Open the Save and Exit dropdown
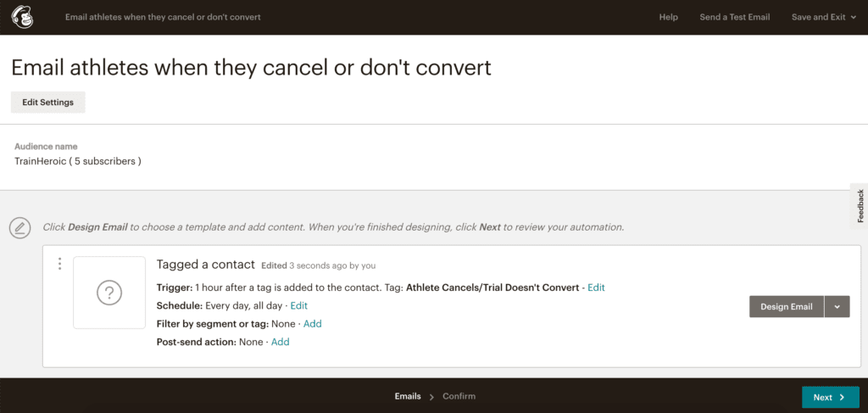The image size is (868, 413). (824, 17)
